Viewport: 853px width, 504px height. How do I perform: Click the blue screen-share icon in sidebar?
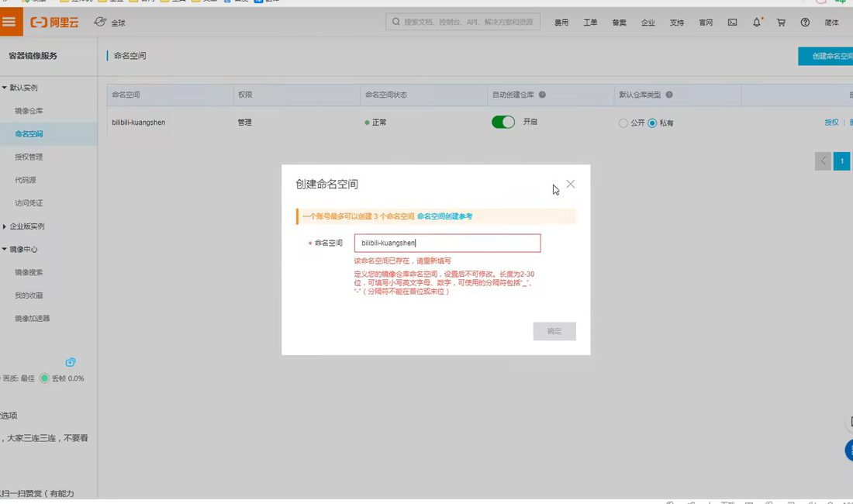71,362
